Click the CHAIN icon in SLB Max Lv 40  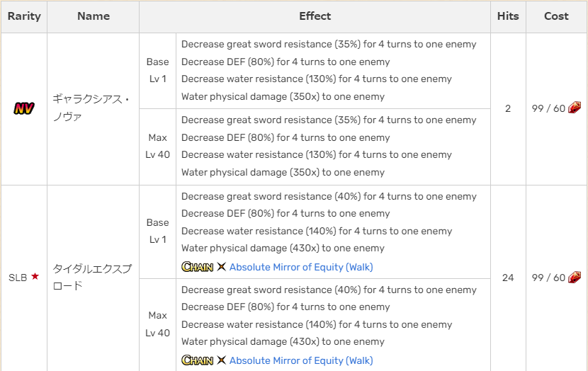[197, 360]
